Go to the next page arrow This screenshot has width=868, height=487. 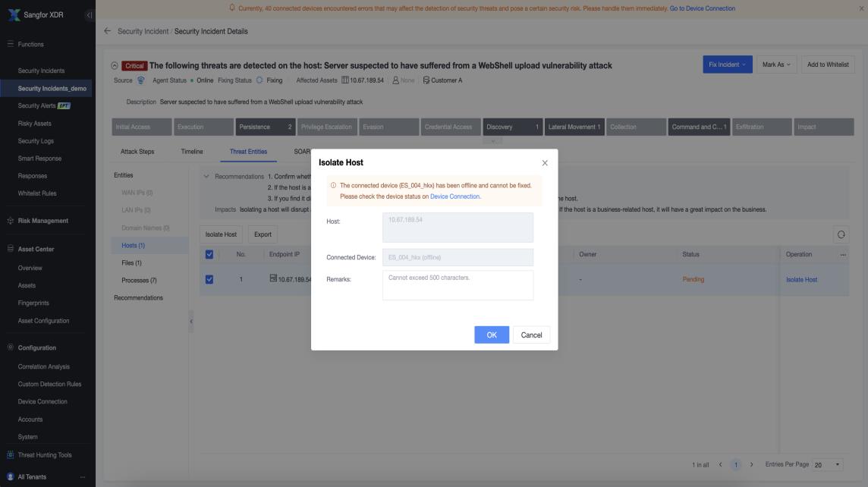(751, 464)
